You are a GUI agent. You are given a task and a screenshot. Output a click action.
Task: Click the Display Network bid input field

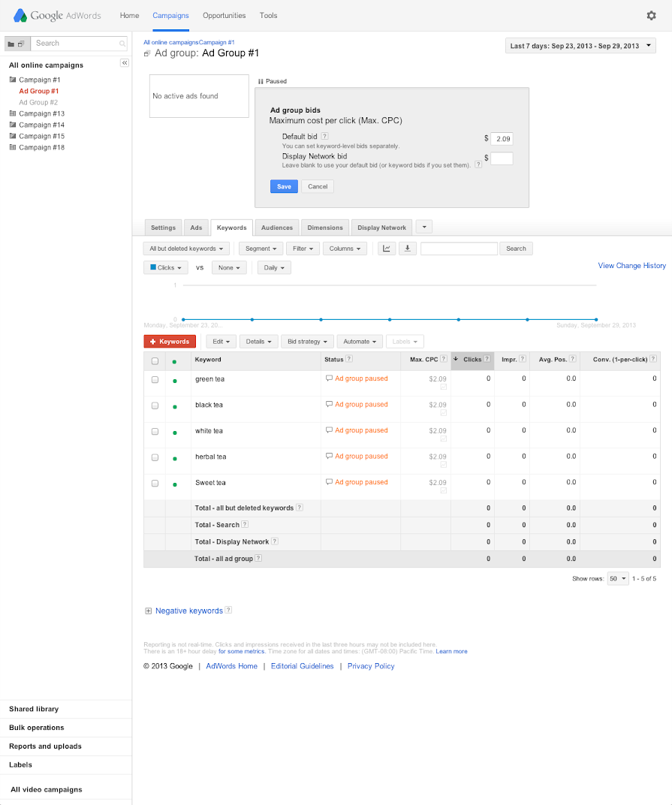[x=502, y=158]
